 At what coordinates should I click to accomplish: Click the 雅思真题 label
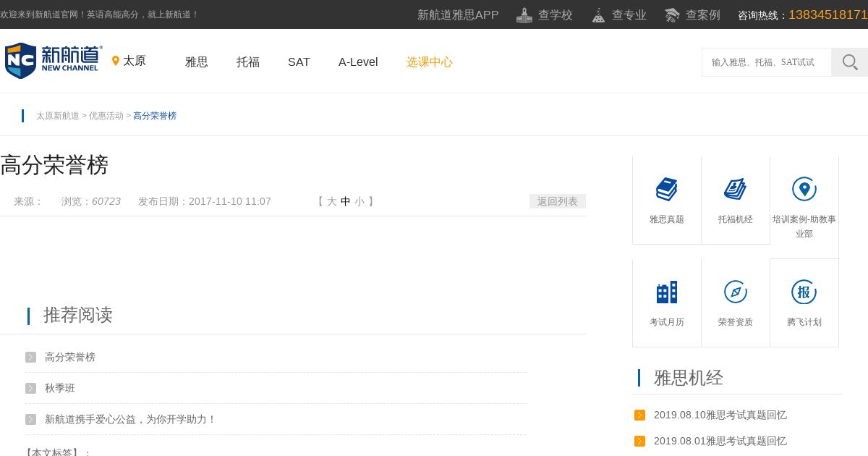tap(667, 219)
